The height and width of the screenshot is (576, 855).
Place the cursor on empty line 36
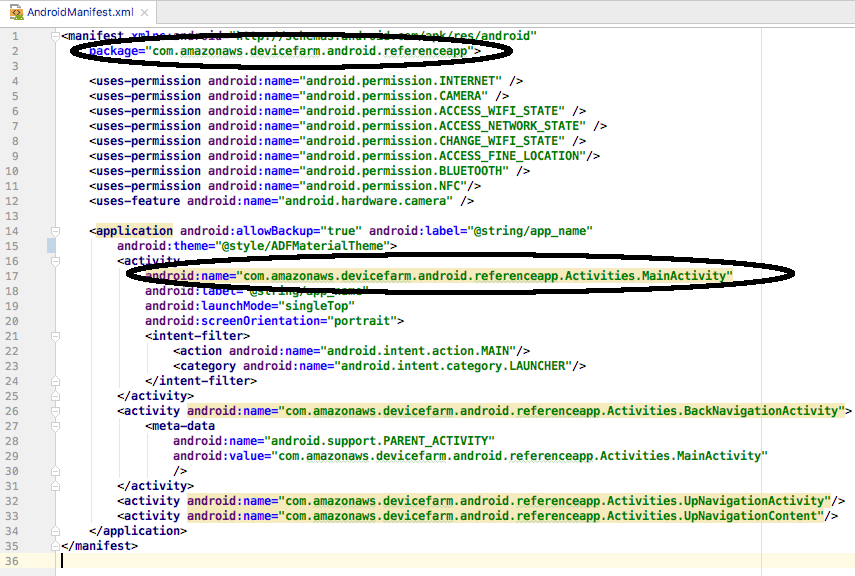click(455, 561)
